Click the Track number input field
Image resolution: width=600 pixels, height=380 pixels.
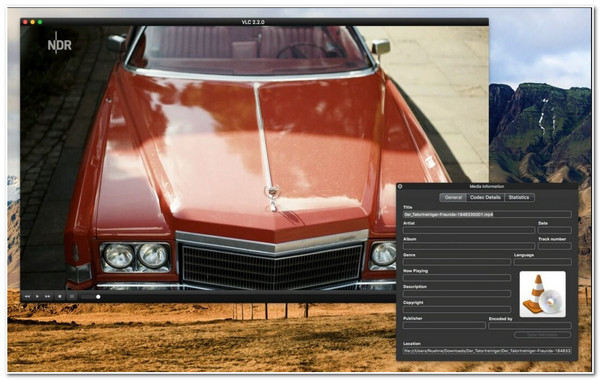point(555,246)
